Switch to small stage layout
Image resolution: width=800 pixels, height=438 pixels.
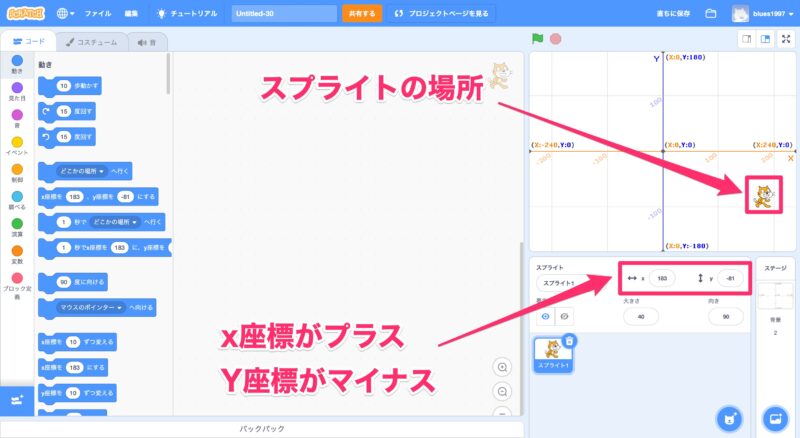point(745,39)
